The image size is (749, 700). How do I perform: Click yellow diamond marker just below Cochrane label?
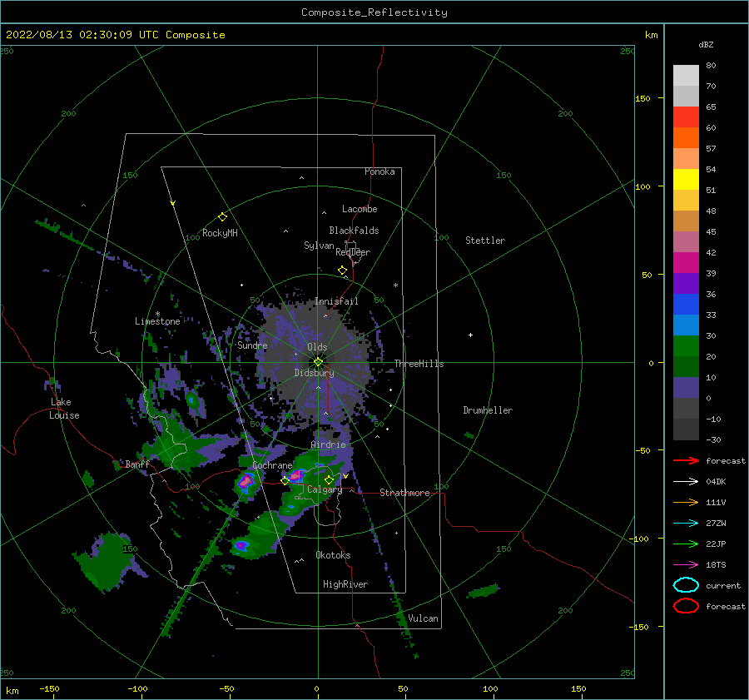click(285, 481)
